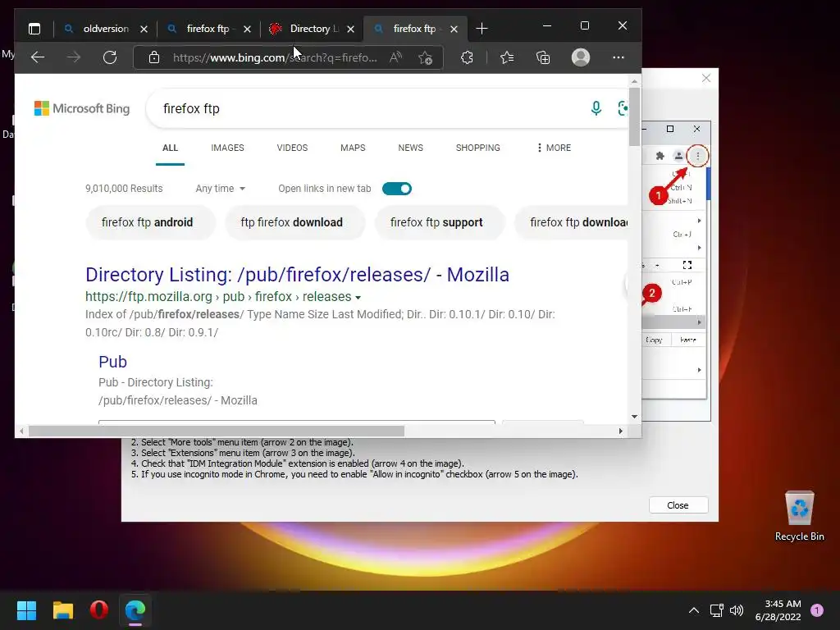This screenshot has height=630, width=840.
Task: Open the network tray icon
Action: [716, 610]
